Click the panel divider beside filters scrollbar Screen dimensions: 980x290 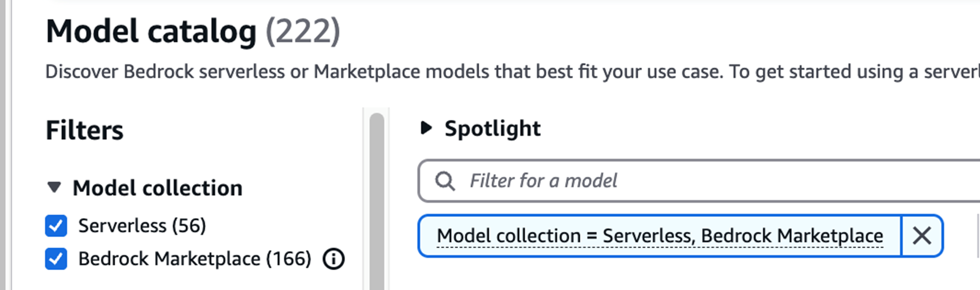tap(363, 198)
